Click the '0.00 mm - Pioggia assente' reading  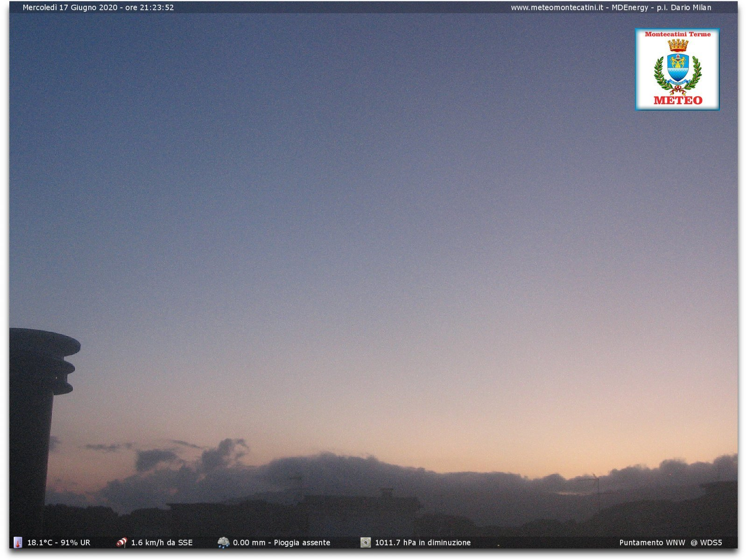(x=282, y=543)
